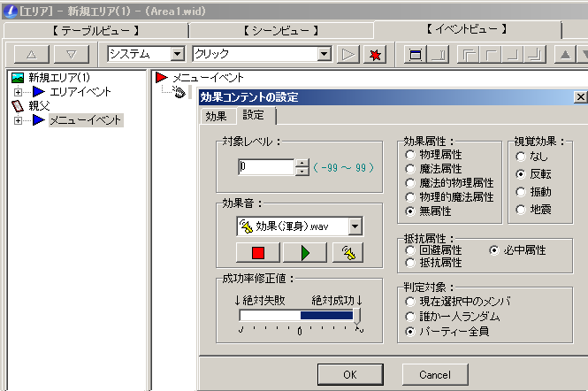Viewport: 588px width, 391px height.
Task: Click the single bottom-right corner toolbar icon
Action: [x=513, y=55]
